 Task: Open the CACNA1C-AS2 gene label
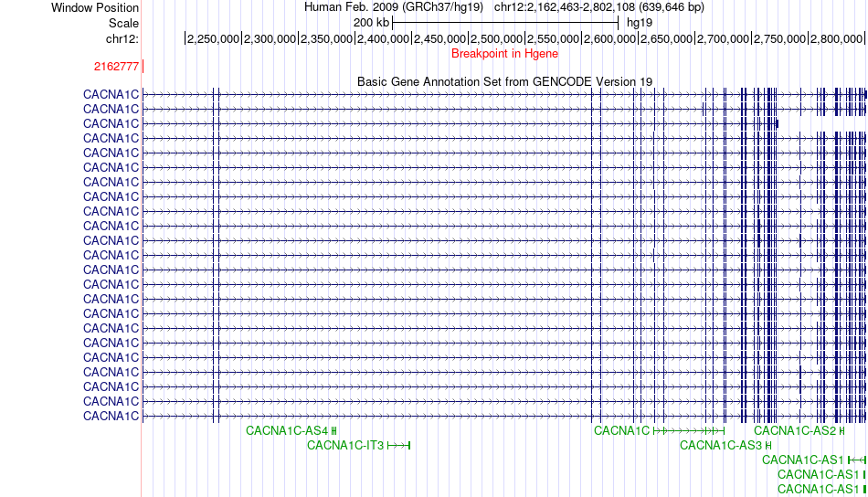(x=794, y=430)
